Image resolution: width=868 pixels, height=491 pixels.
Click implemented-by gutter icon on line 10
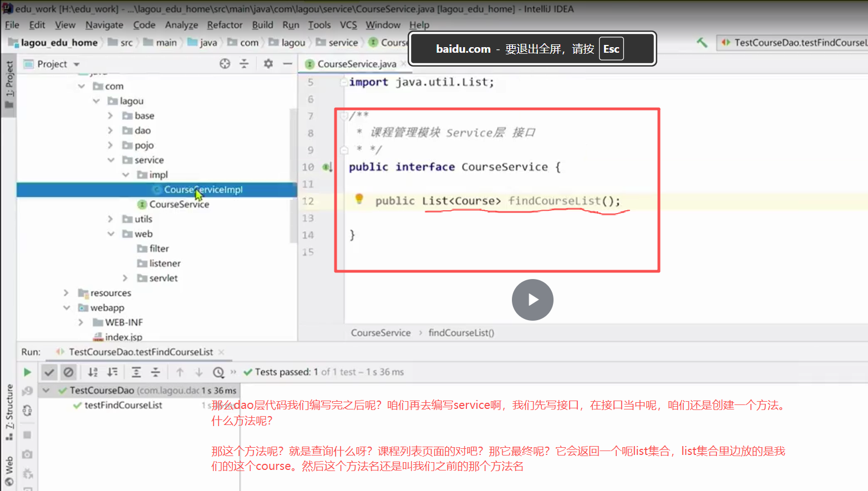(327, 167)
